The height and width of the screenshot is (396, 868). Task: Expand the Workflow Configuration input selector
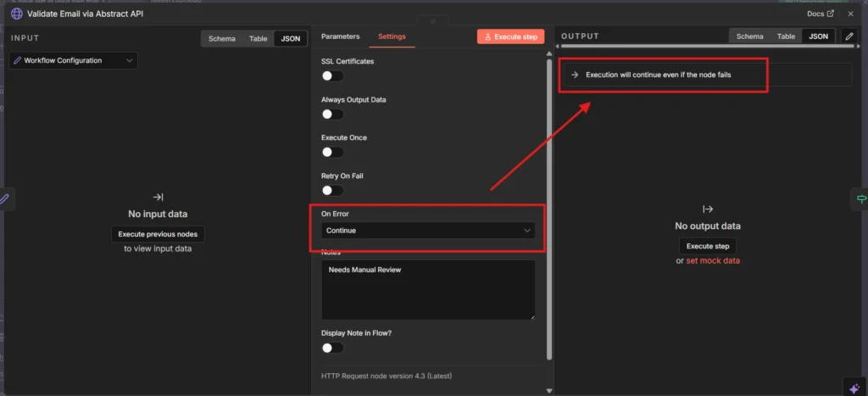(x=73, y=60)
